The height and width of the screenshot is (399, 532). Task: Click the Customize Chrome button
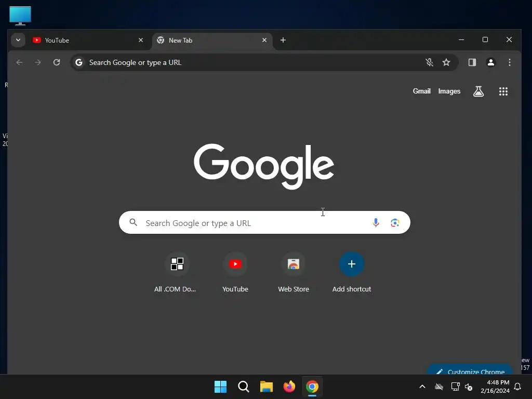click(470, 370)
